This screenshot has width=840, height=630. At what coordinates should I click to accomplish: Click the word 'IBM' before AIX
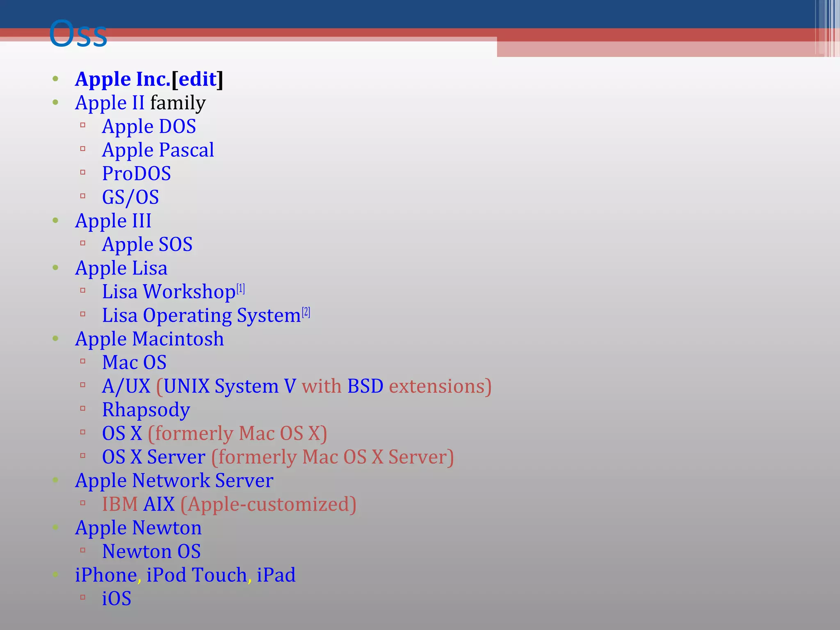[x=120, y=505]
